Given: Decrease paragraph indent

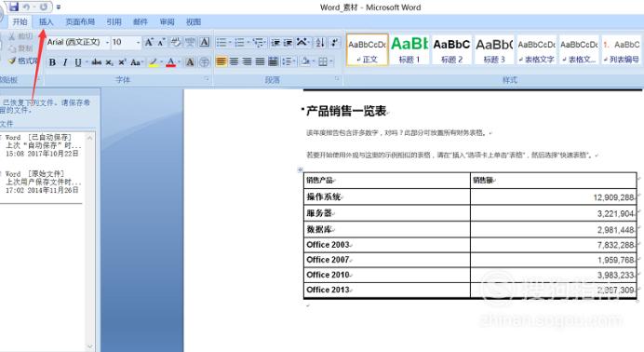Looking at the screenshot, I should click(275, 42).
